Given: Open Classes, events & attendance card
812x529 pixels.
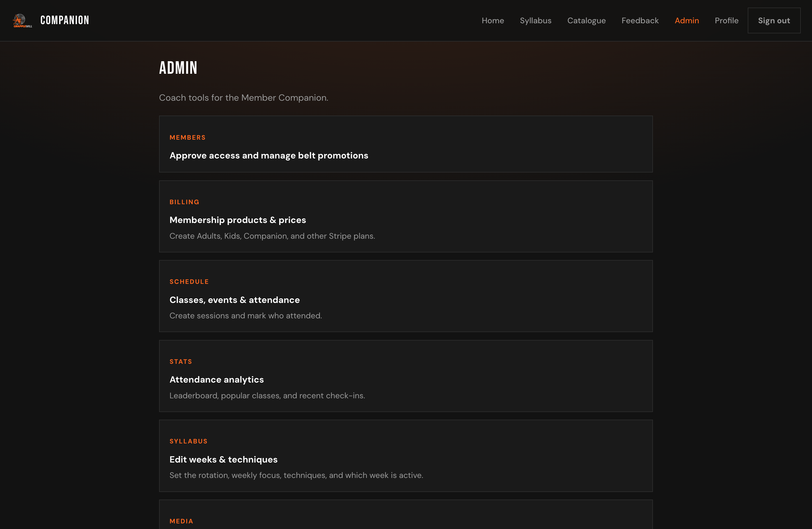Looking at the screenshot, I should (406, 296).
